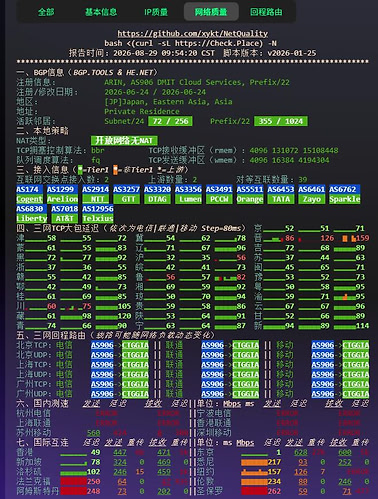This screenshot has width=378, height=499.
Task: Click script version v2026-01-25
Action: point(292,53)
